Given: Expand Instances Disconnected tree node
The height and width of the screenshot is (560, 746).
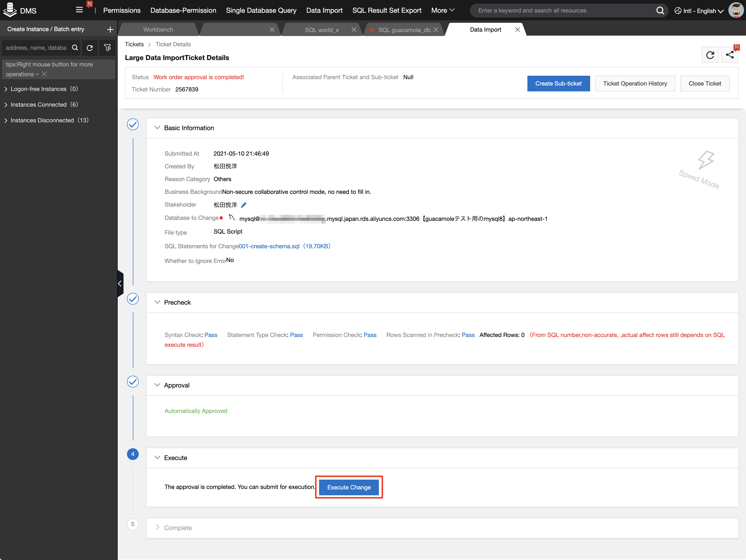Looking at the screenshot, I should tap(6, 120).
